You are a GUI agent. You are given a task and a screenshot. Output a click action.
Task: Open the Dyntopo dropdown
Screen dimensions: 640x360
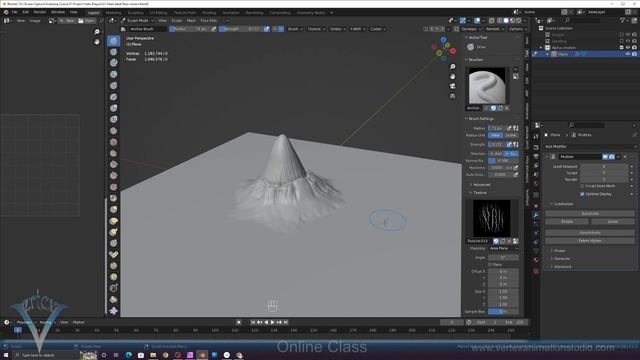pyautogui.click(x=471, y=29)
